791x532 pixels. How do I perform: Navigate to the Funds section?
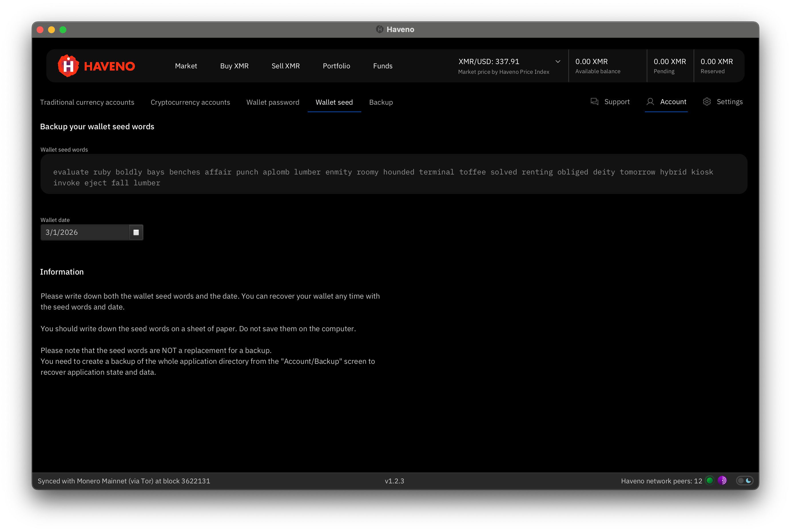[x=383, y=66]
